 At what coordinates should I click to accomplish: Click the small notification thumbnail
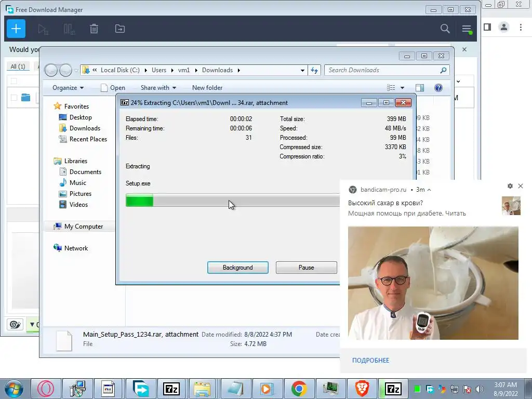(x=511, y=206)
